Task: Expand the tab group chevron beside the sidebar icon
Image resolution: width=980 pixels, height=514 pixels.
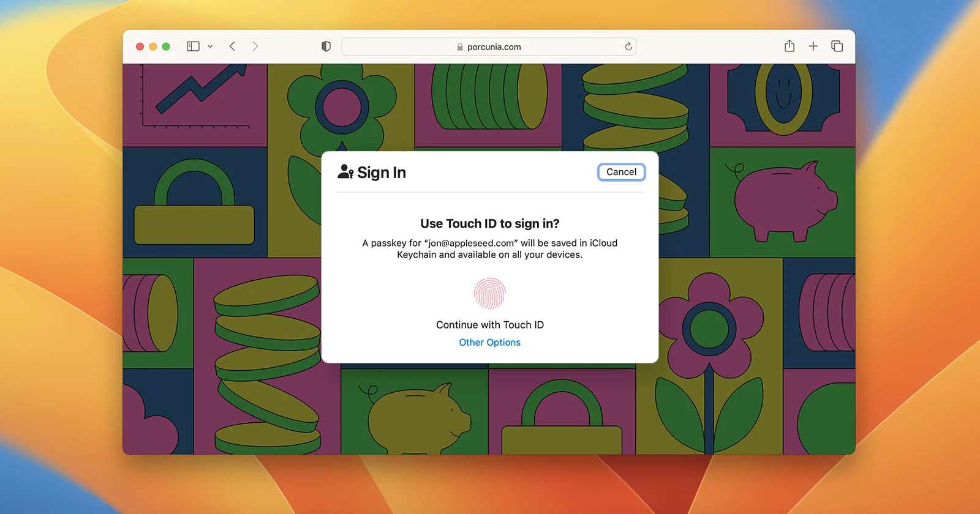Action: (210, 47)
